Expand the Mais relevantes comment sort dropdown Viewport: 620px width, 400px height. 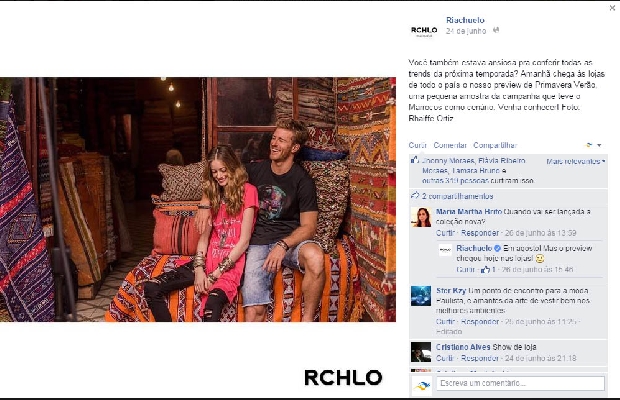(x=576, y=161)
